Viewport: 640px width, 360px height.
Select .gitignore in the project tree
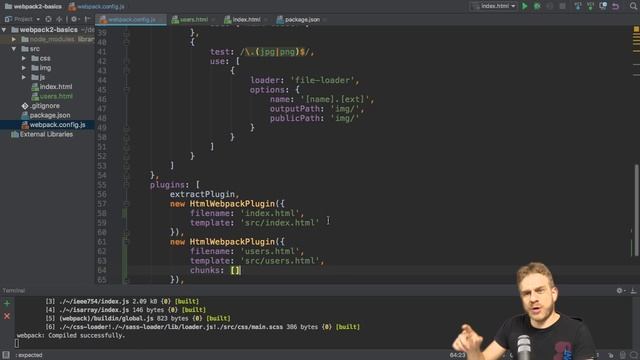(41, 106)
